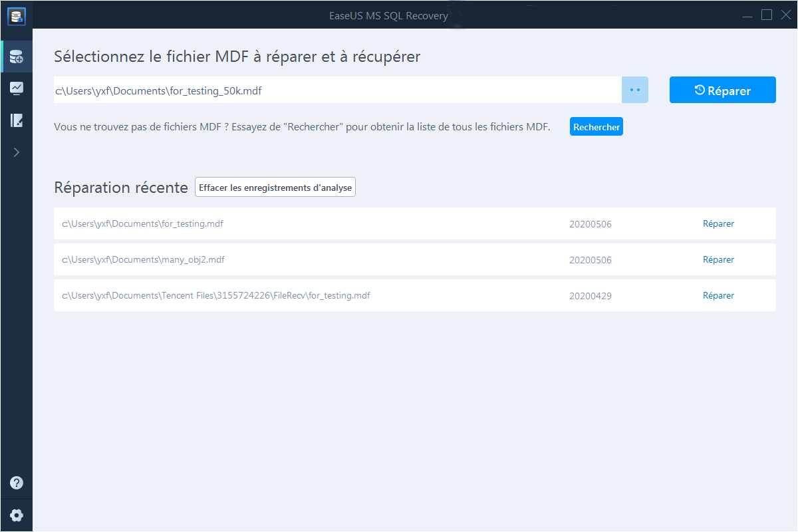The width and height of the screenshot is (798, 532).
Task: Open the monitor chart sidebar icon
Action: pos(17,88)
